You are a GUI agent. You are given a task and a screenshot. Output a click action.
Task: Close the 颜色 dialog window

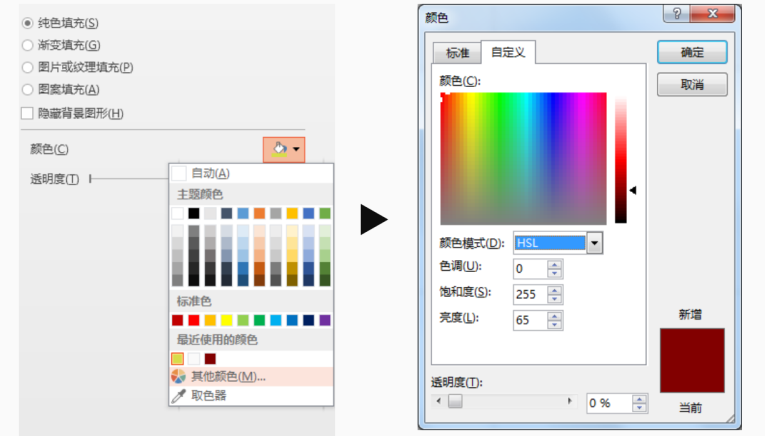[x=712, y=14]
